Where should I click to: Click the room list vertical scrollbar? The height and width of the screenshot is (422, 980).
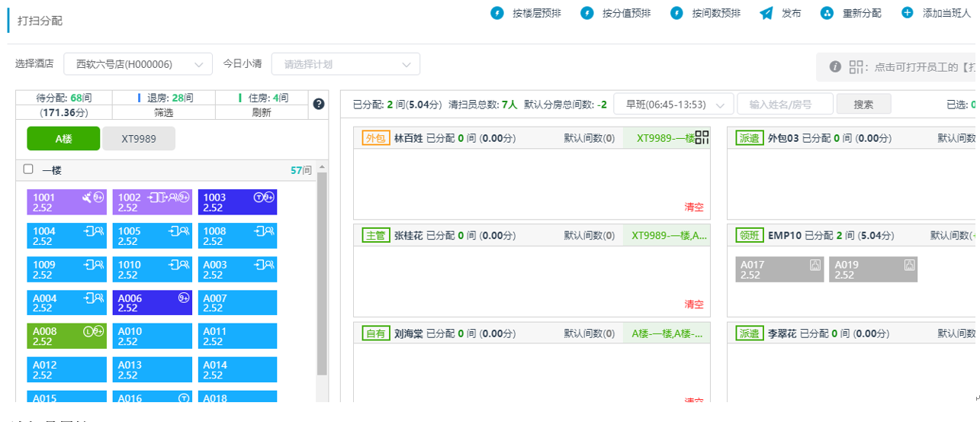[322, 275]
